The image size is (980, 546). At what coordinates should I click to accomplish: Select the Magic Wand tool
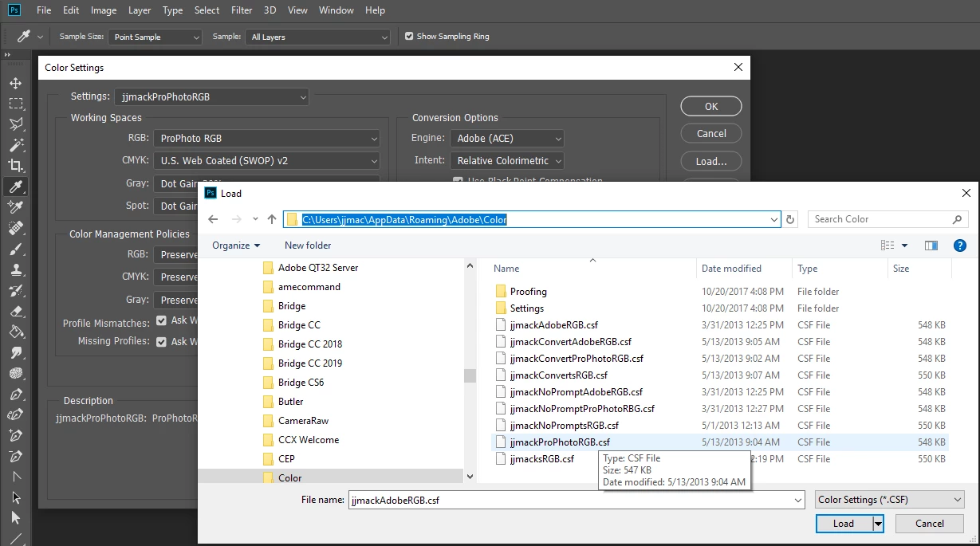pyautogui.click(x=15, y=145)
